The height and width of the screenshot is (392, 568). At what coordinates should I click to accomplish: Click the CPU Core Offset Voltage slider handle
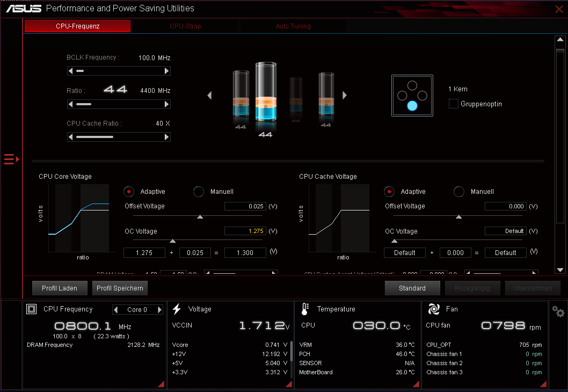coord(200,216)
